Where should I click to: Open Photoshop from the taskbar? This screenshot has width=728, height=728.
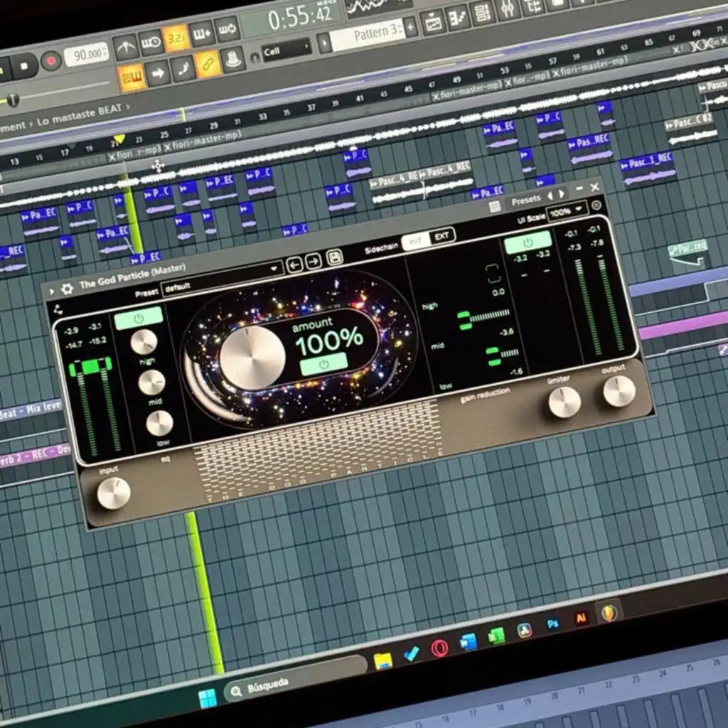click(552, 624)
